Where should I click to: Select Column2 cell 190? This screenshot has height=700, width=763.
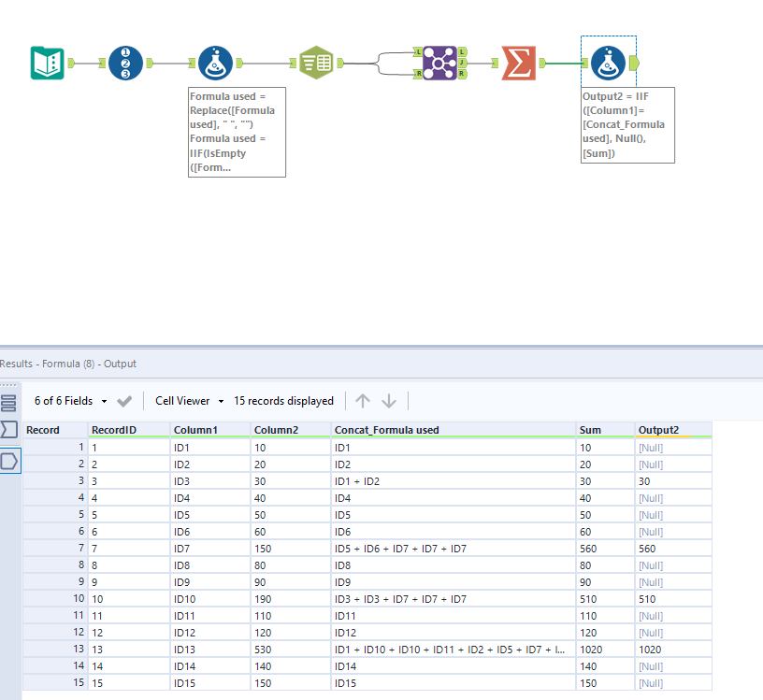[x=291, y=599]
